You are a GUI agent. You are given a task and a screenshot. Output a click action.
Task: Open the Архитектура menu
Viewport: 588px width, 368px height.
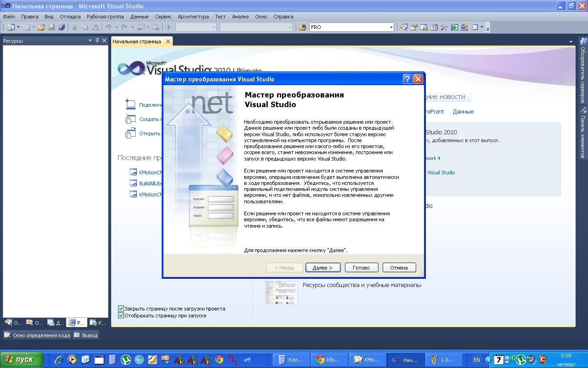point(193,17)
